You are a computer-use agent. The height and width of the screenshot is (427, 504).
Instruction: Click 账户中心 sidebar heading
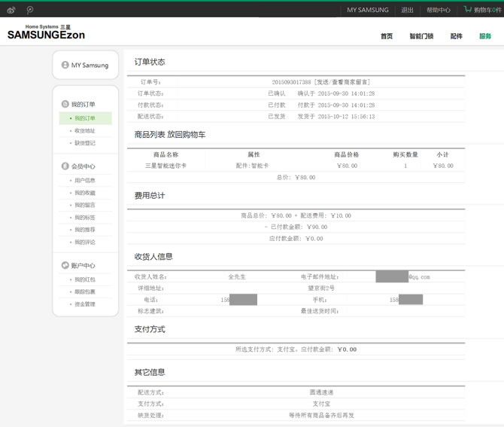pyautogui.click(x=83, y=266)
